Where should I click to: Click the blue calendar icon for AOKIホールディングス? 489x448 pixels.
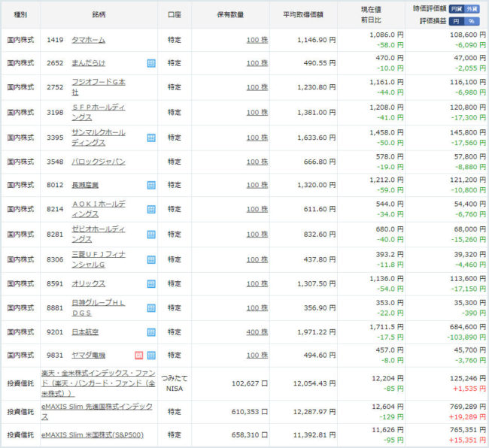(x=151, y=209)
